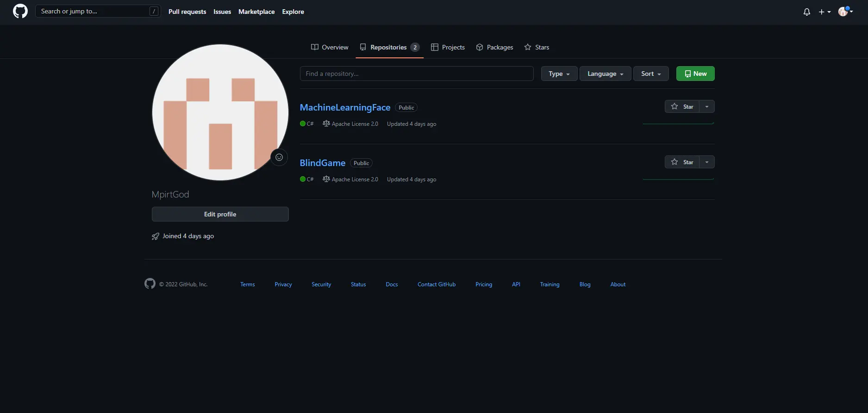This screenshot has height=413, width=868.
Task: Expand list dropdown beside MachineLearningFace Star
Action: [x=707, y=107]
